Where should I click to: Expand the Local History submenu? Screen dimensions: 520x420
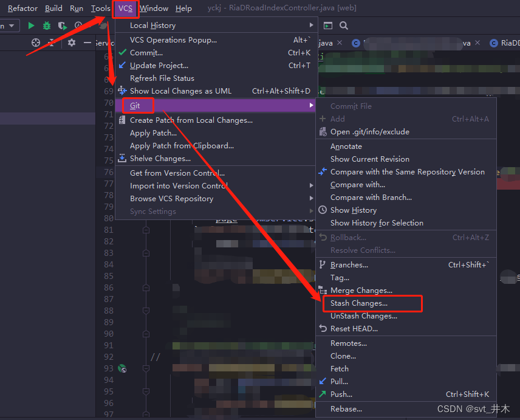[311, 25]
